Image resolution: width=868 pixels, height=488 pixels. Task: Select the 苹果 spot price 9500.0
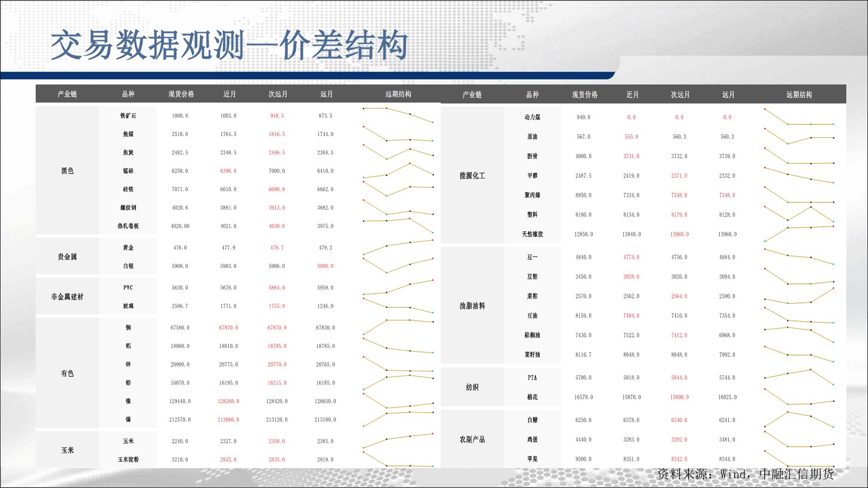point(583,459)
